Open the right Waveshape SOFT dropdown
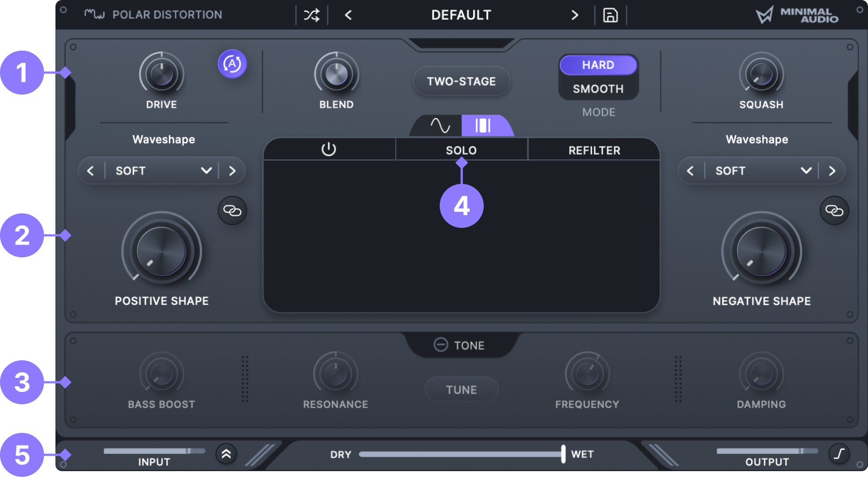868x483 pixels. click(x=805, y=171)
